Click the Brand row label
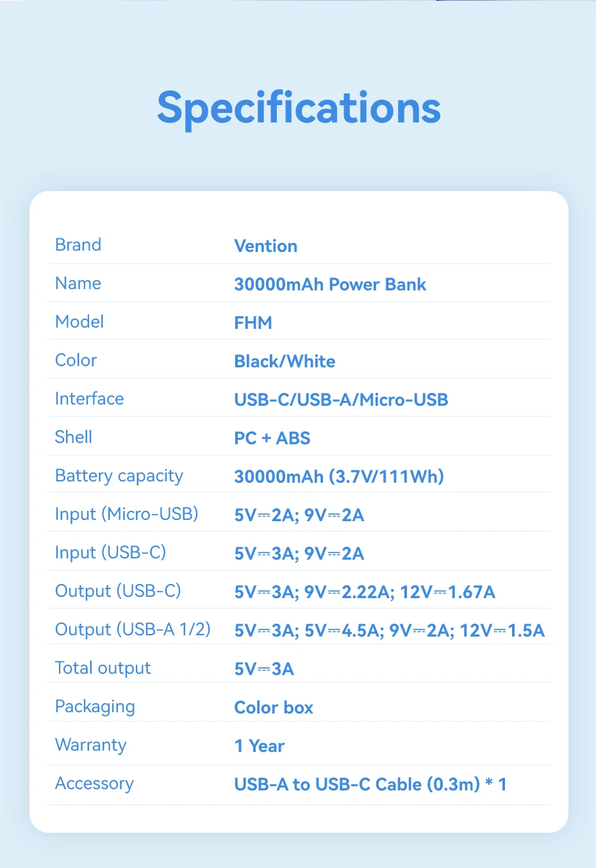Viewport: 596px width, 868px height. (78, 245)
